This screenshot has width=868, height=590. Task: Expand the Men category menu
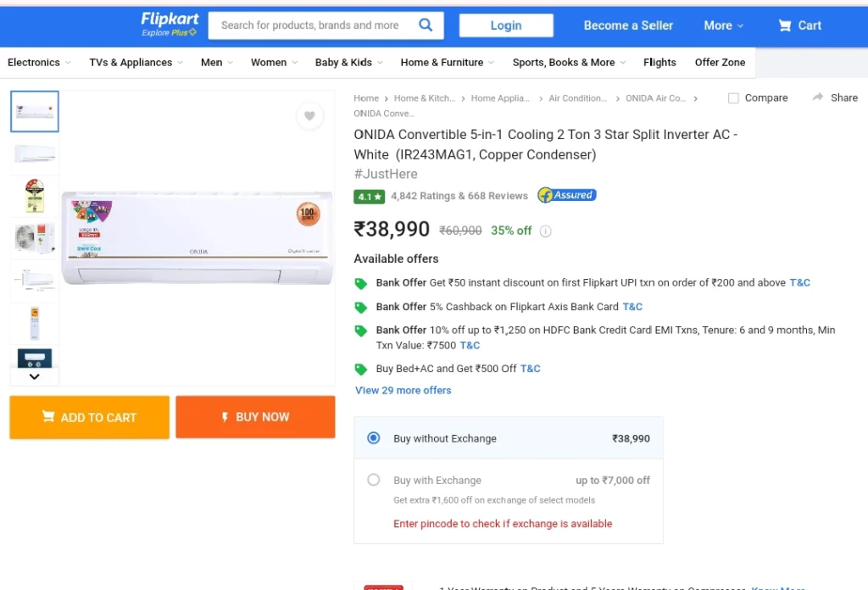coord(217,63)
